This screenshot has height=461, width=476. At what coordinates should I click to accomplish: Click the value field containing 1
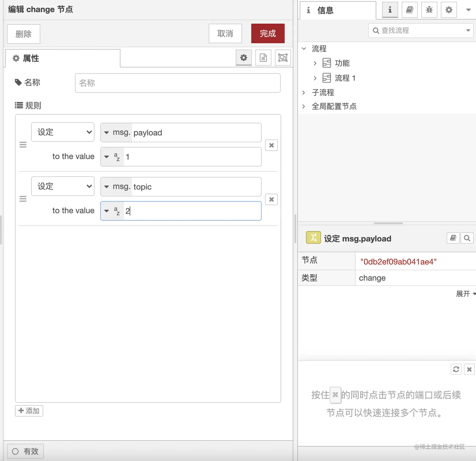tap(192, 157)
